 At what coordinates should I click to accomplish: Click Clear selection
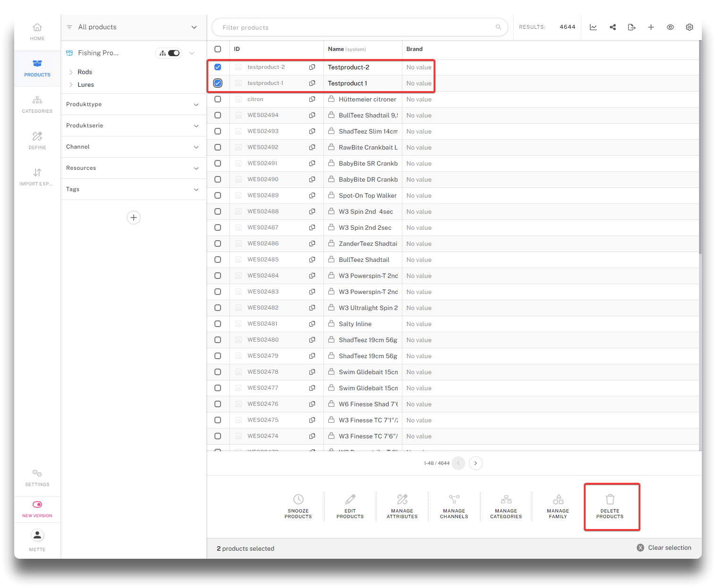[x=664, y=547]
